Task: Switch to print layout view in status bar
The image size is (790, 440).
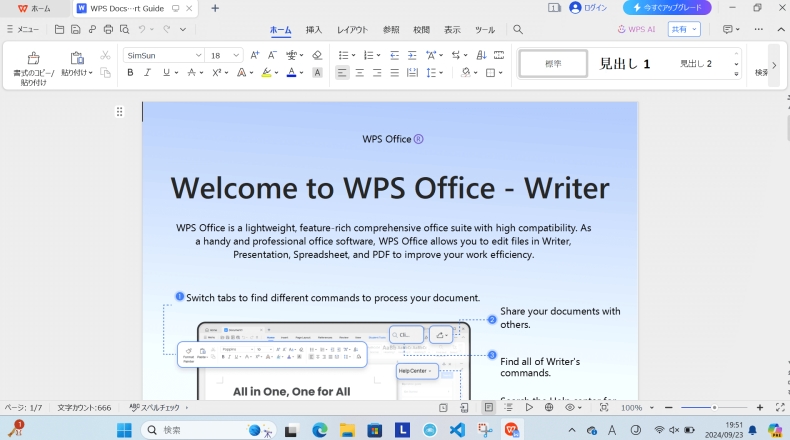Action: coord(488,407)
